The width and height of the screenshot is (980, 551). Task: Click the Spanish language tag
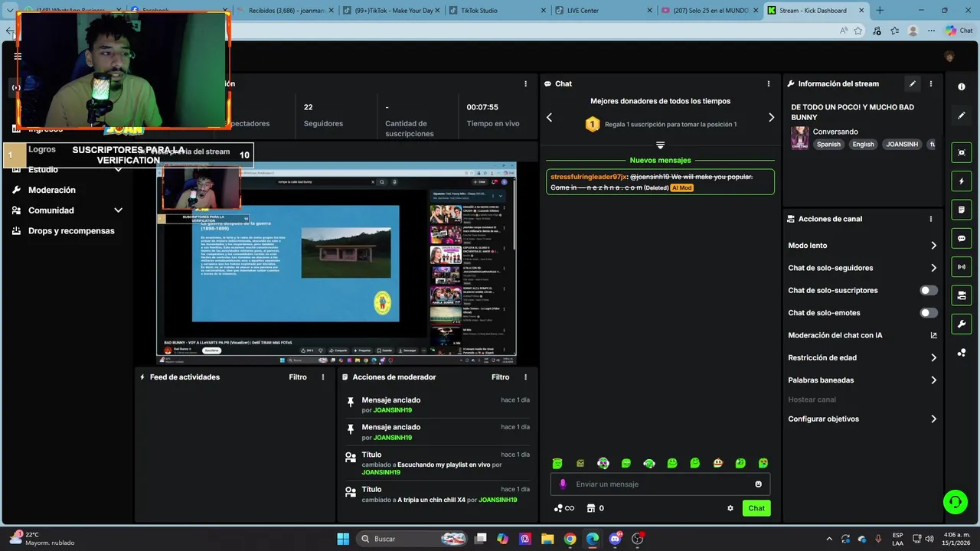(828, 144)
